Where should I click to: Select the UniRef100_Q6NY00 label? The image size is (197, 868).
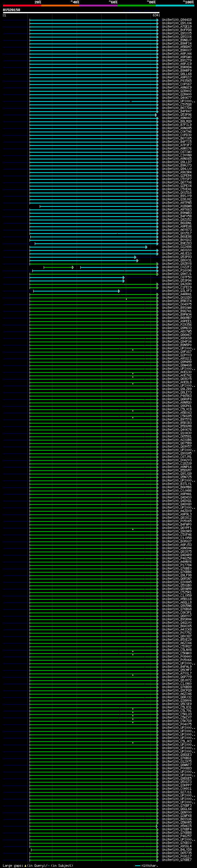coord(177,812)
